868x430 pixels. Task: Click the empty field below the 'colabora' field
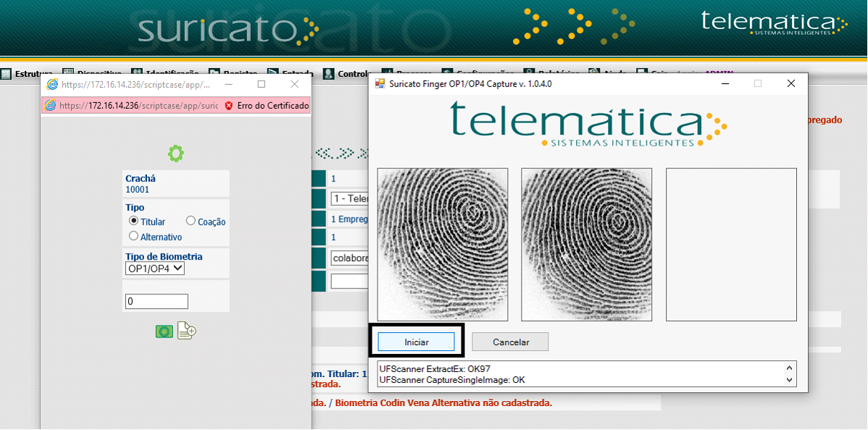pos(349,281)
